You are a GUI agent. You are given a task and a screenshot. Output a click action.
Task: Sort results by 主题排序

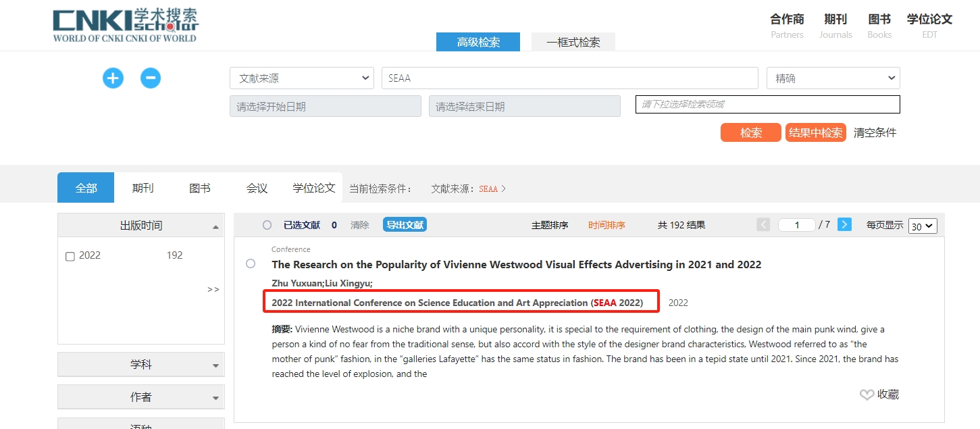(550, 225)
